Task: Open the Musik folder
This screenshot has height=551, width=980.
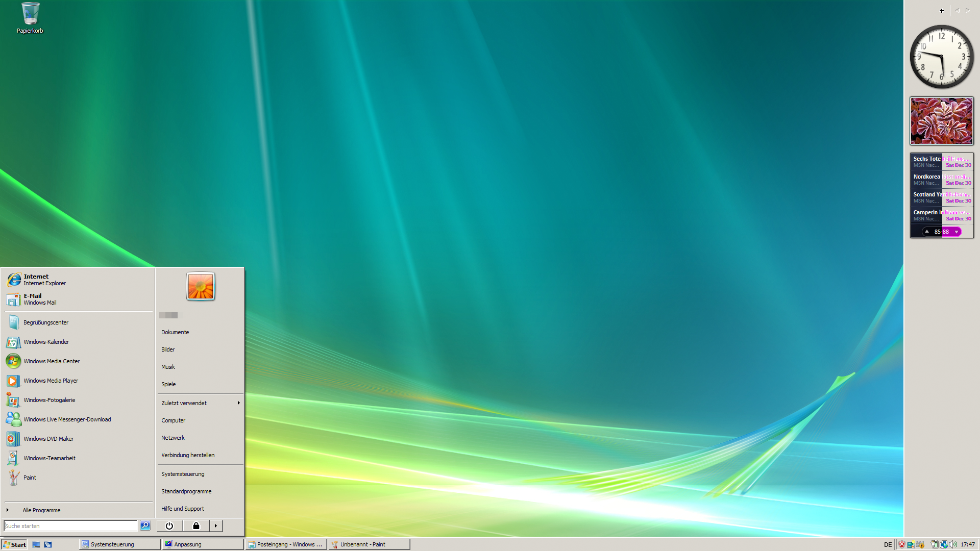Action: pyautogui.click(x=201, y=367)
